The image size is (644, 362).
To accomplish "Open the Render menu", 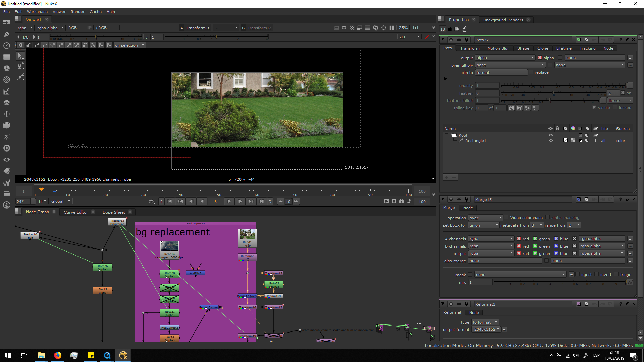I will (x=77, y=11).
